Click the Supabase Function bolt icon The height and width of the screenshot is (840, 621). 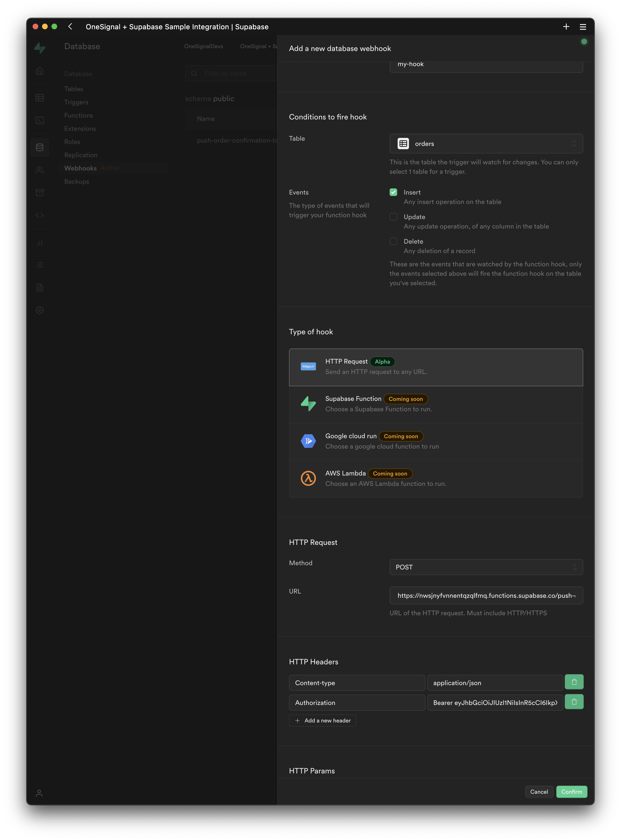[308, 404]
